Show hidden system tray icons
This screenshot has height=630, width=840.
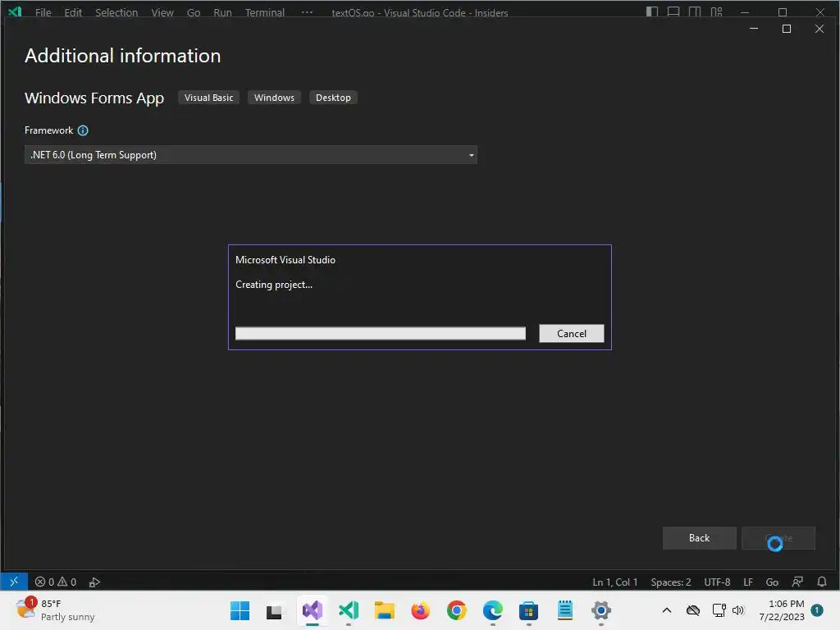click(x=667, y=610)
